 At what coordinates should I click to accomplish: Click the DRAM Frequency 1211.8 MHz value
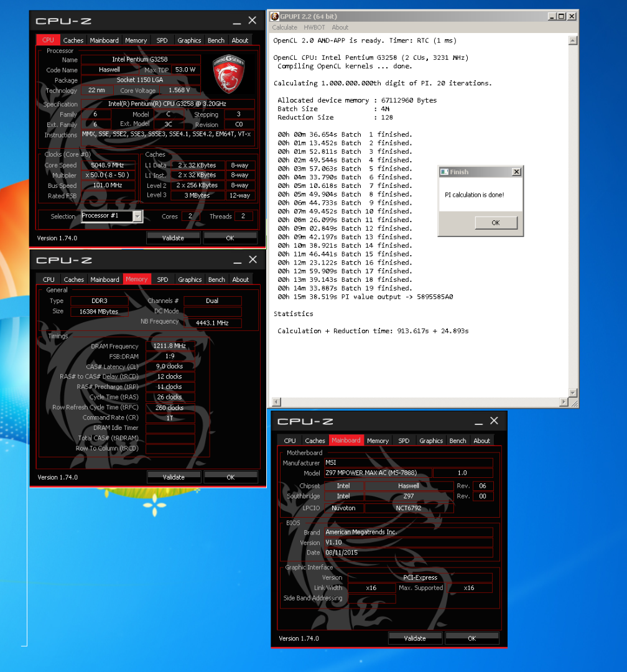tap(170, 346)
